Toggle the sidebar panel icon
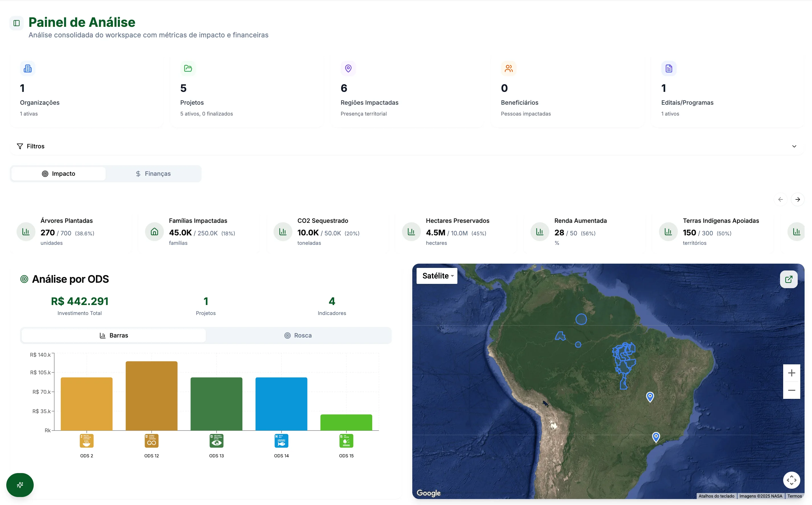This screenshot has height=505, width=812. point(16,23)
